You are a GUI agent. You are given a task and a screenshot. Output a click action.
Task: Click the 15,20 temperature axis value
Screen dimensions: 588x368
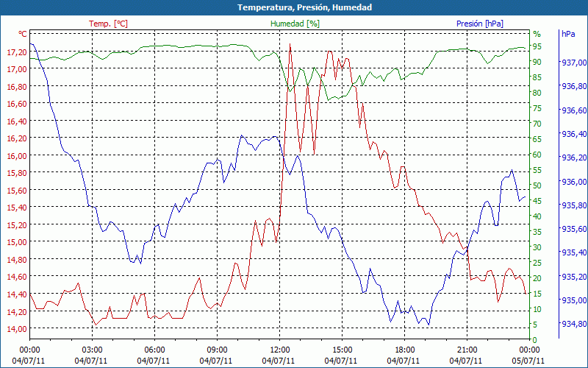tap(17, 225)
